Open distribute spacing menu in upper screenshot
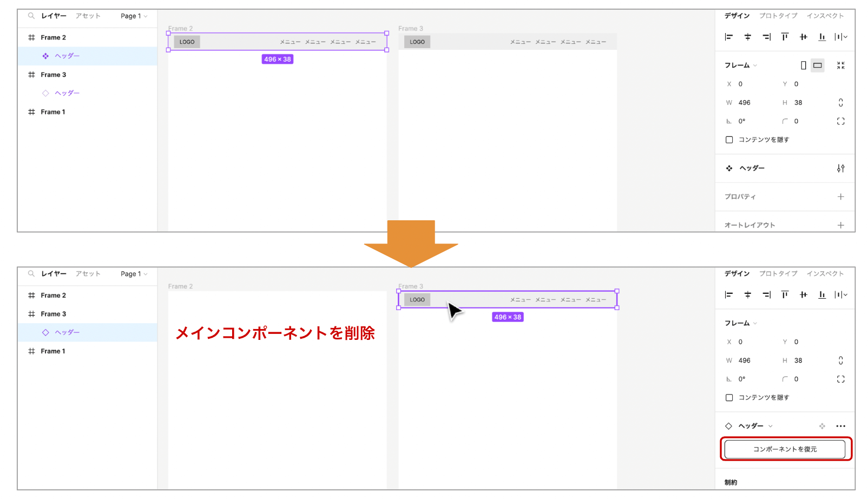Viewport: 868px width, 499px height. point(841,37)
